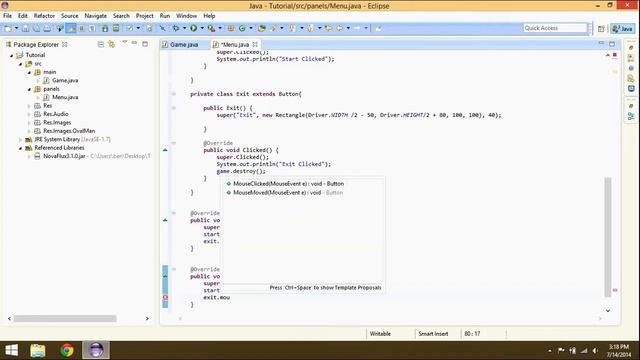The width and height of the screenshot is (640, 360).
Task: Collapse All in Package Explorer toolbar
Action: click(101, 44)
